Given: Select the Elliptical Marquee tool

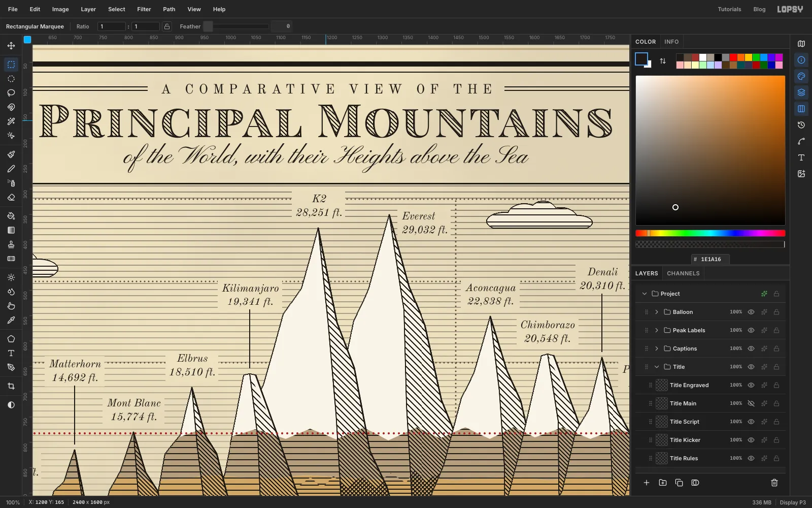Looking at the screenshot, I should pos(11,79).
